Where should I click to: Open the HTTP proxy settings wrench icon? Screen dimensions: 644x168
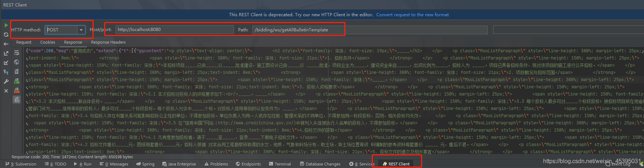tap(6, 81)
